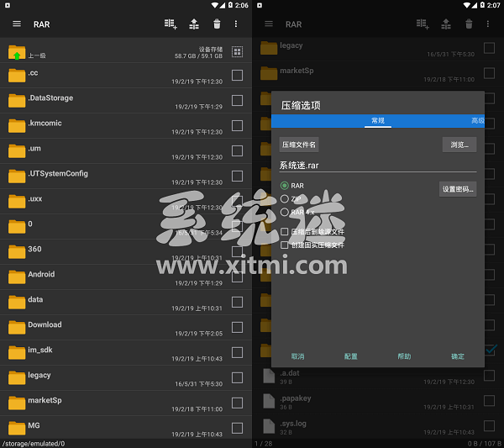Switch to the 常规 tab
504x448 pixels.
pos(378,120)
